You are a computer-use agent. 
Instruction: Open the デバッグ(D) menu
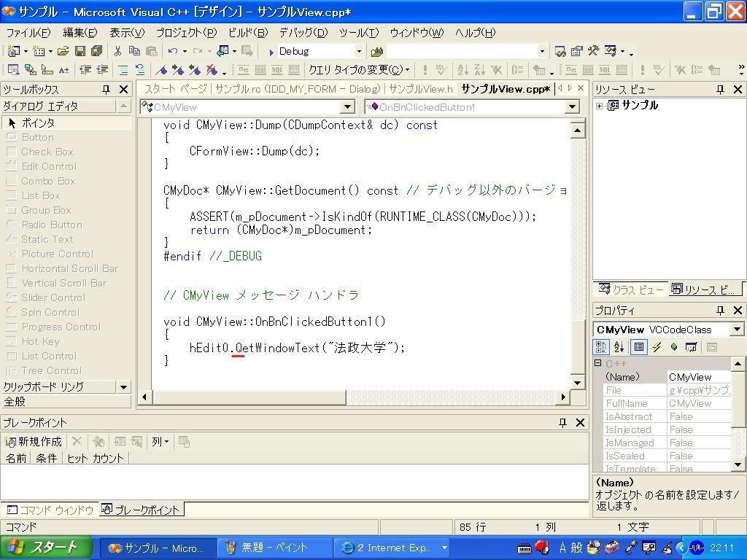(303, 32)
